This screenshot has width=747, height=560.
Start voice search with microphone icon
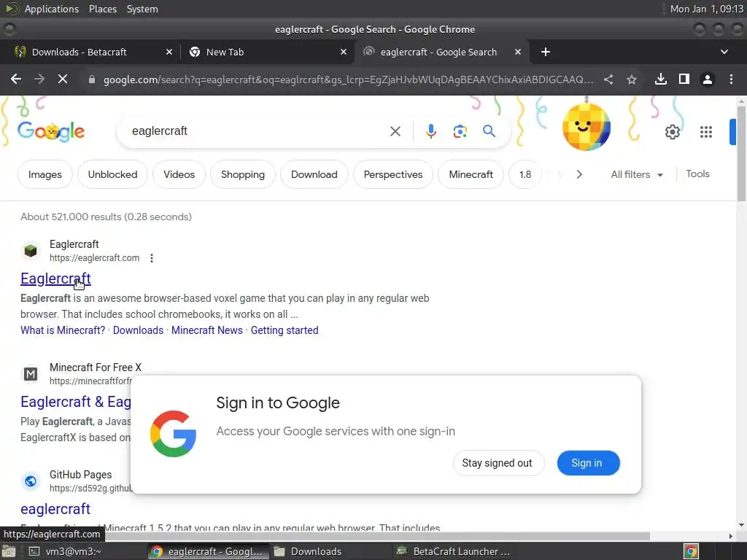click(430, 131)
